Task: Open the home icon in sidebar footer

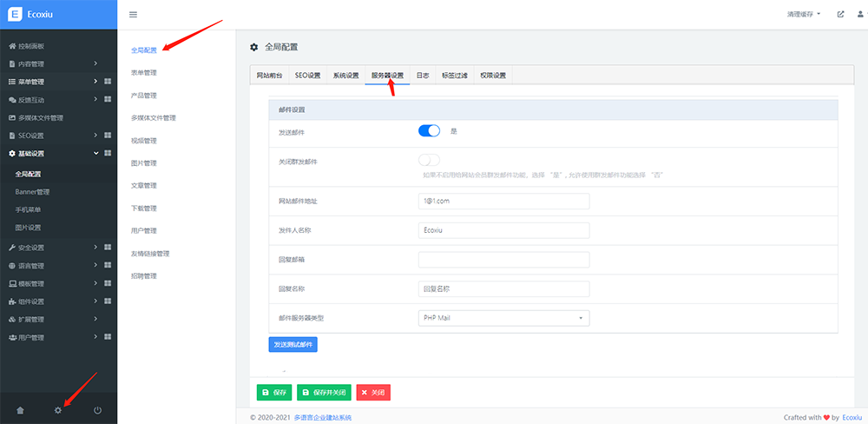Action: pyautogui.click(x=20, y=410)
